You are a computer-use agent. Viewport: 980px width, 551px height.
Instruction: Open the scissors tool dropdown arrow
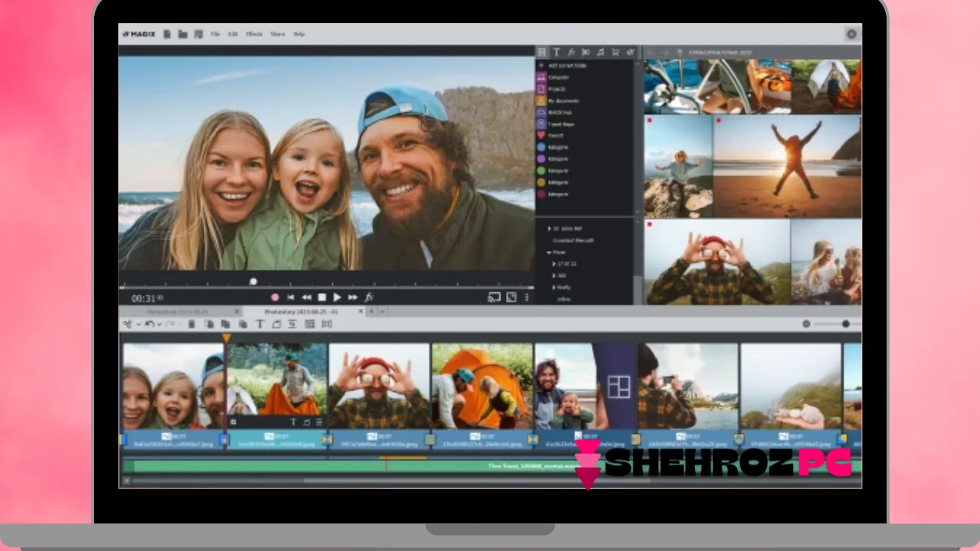pyautogui.click(x=138, y=324)
